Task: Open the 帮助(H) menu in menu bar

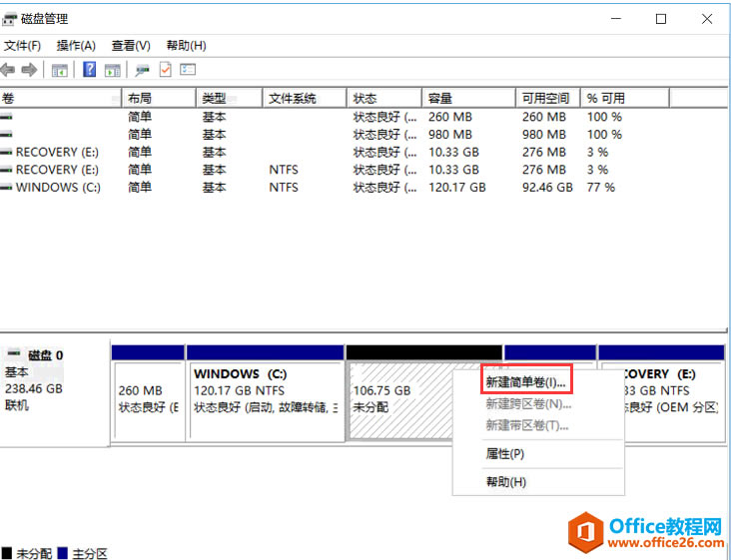Action: [x=186, y=46]
